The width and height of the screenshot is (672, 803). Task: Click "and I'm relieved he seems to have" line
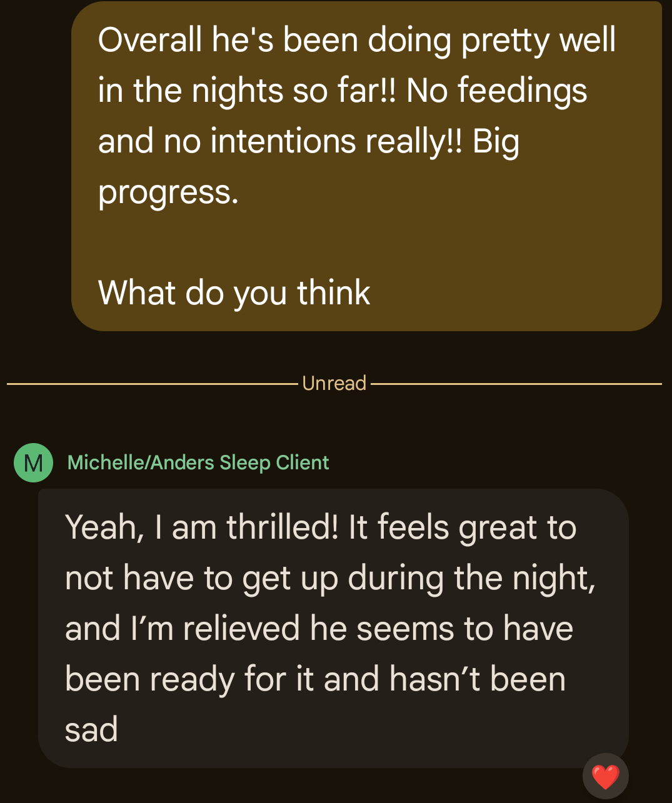tap(319, 628)
